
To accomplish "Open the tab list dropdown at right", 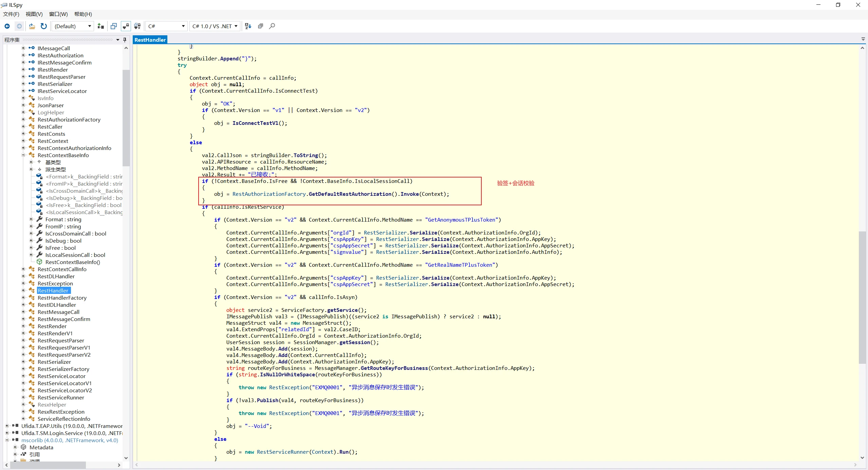I will 863,39.
